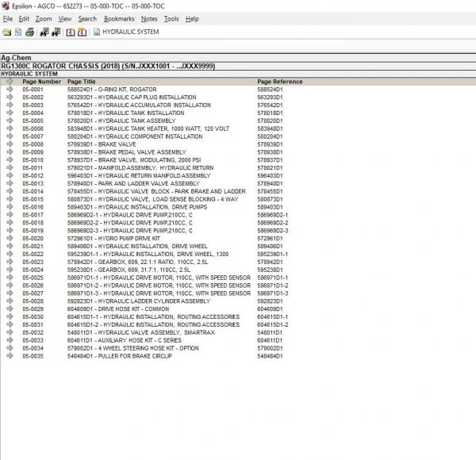Open the Edit menu
476x460 pixels.
[24, 19]
